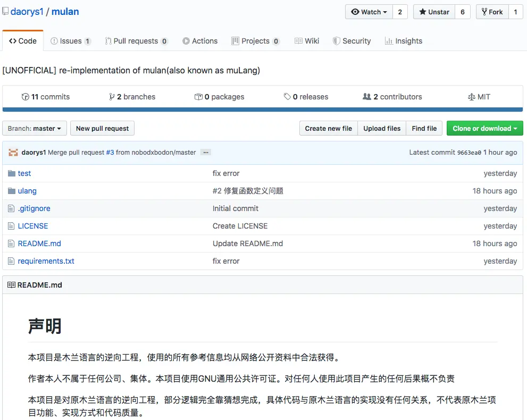Viewport: 527px width, 420px height.
Task: Click the Watch dropdown button
Action: pos(369,12)
